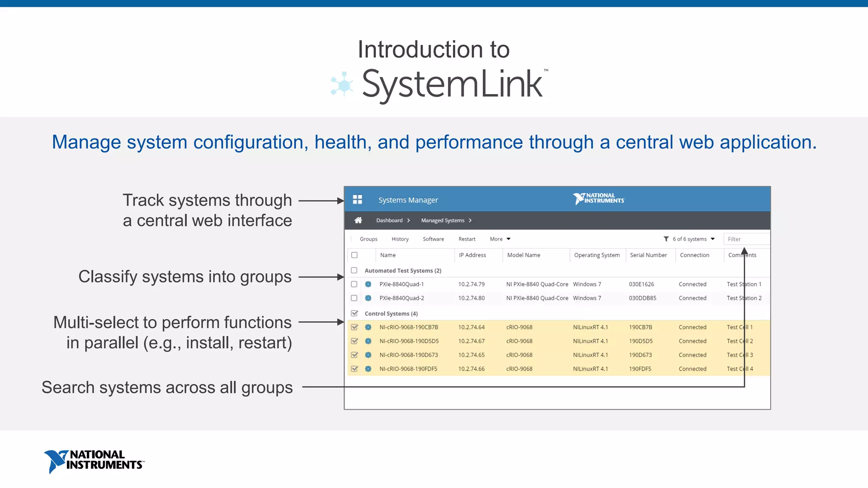Screen dimensions: 868x488
Task: Click IP address 10.2.74.64
Action: click(471, 327)
